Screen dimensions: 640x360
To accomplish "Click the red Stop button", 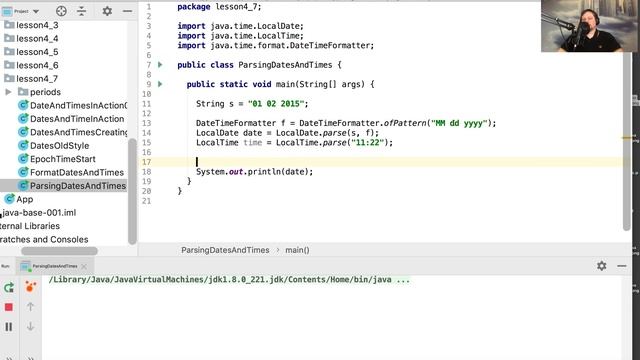I will [9, 307].
